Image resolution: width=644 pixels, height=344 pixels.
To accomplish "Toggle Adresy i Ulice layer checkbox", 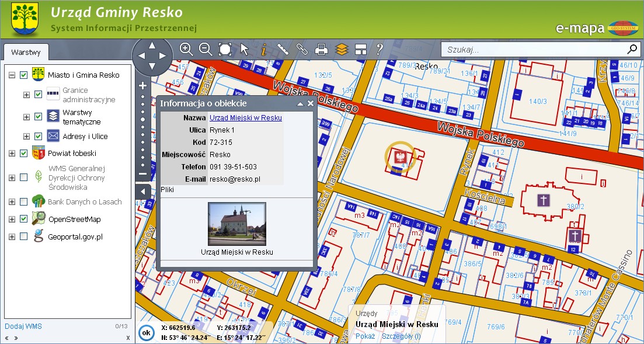I will click(38, 136).
